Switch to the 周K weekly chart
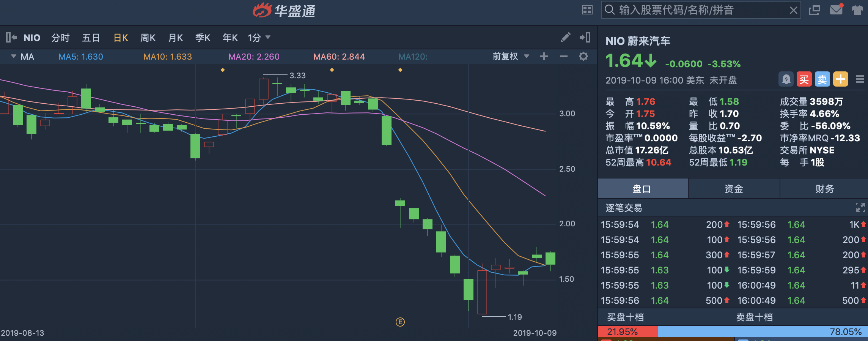 pos(148,38)
